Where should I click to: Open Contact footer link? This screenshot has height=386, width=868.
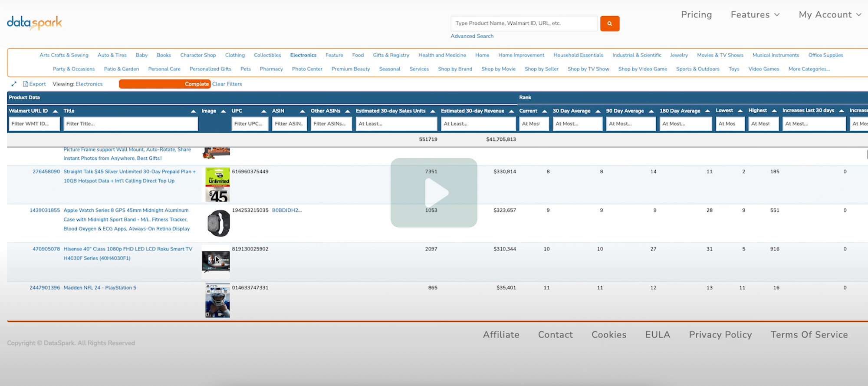pyautogui.click(x=555, y=335)
